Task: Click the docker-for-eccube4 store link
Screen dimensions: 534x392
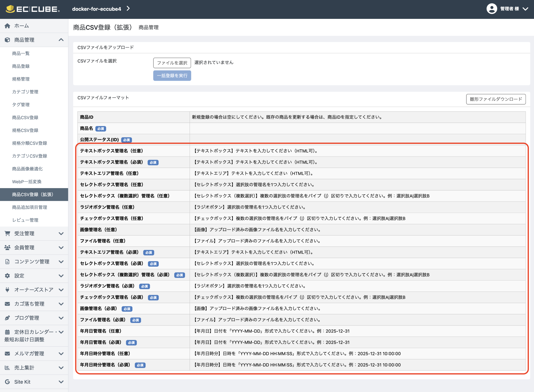Action: point(97,9)
